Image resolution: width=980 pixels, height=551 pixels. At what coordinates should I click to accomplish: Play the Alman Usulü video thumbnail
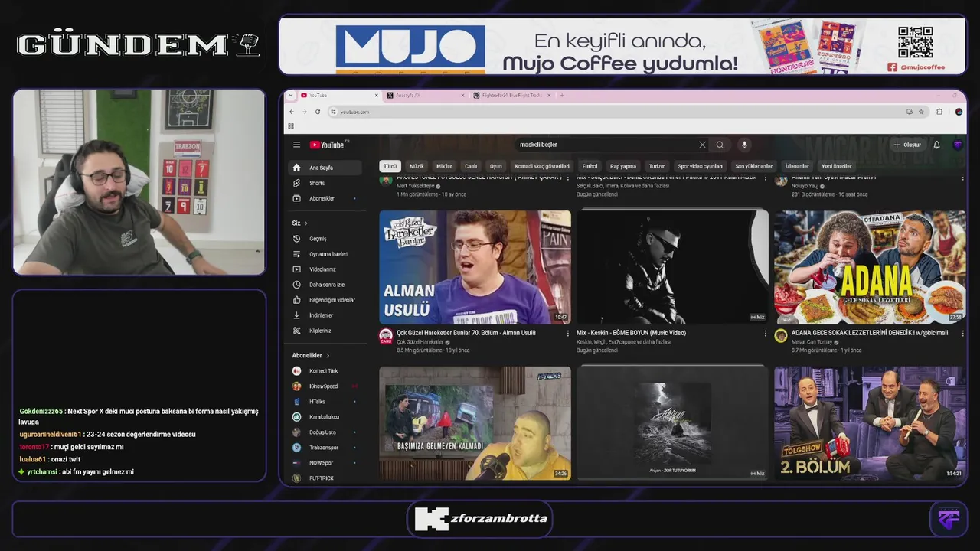click(475, 267)
